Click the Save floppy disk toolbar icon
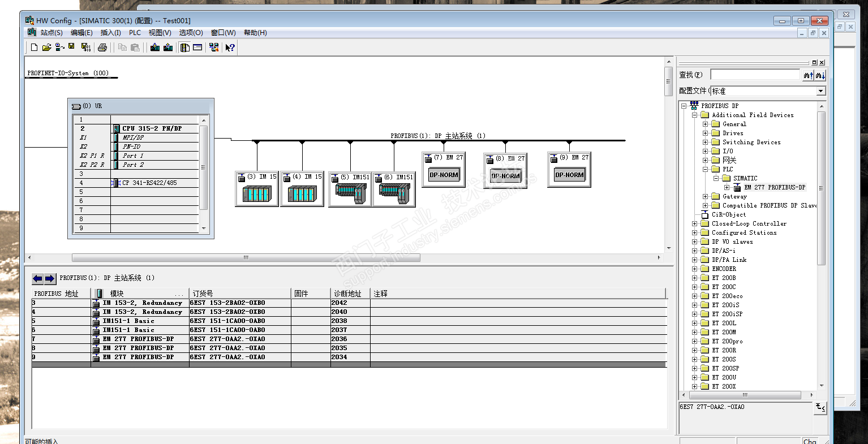The width and height of the screenshot is (868, 444). tap(72, 47)
